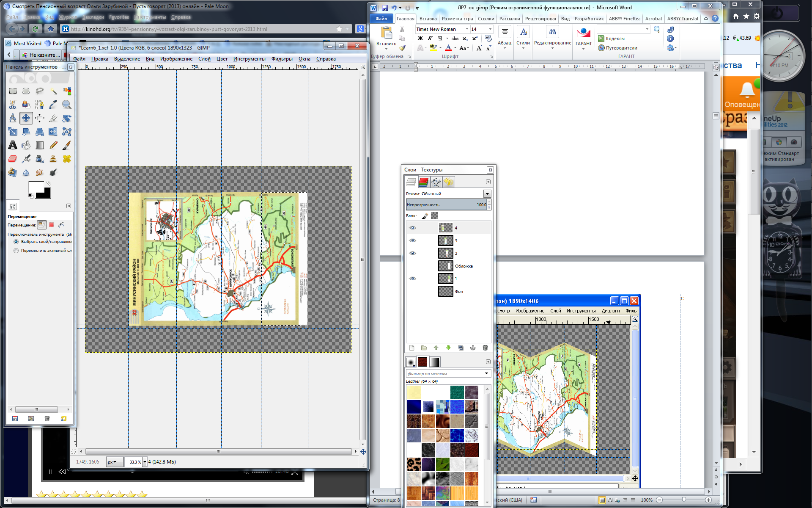Open the 33.3% zoom dropdown in GIMP
Image resolution: width=812 pixels, height=508 pixels.
pos(145,462)
